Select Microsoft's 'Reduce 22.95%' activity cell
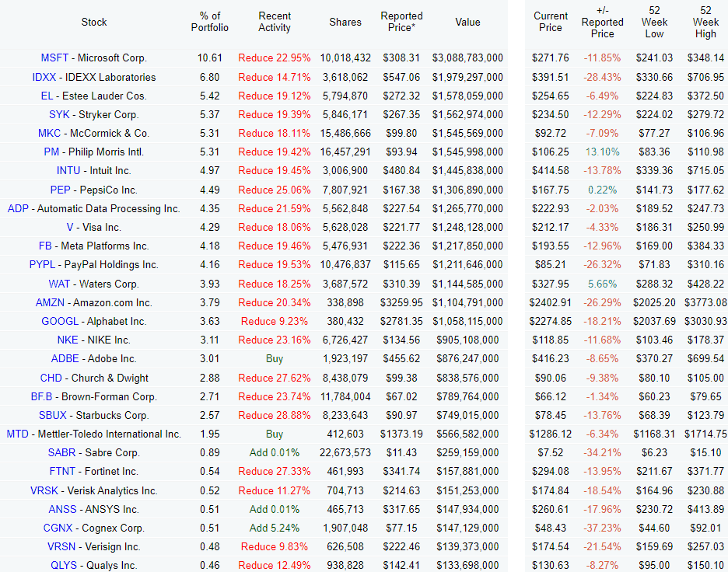The width and height of the screenshot is (728, 572). coord(275,58)
